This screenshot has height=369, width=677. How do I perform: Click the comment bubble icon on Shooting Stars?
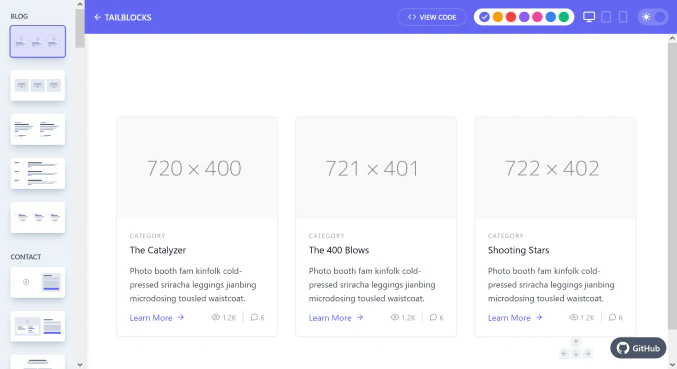[x=612, y=317]
